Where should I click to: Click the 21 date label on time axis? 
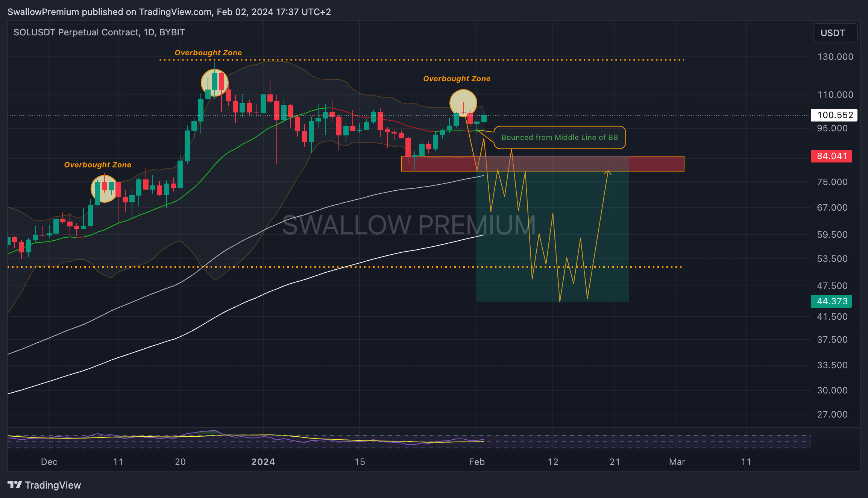pos(615,462)
